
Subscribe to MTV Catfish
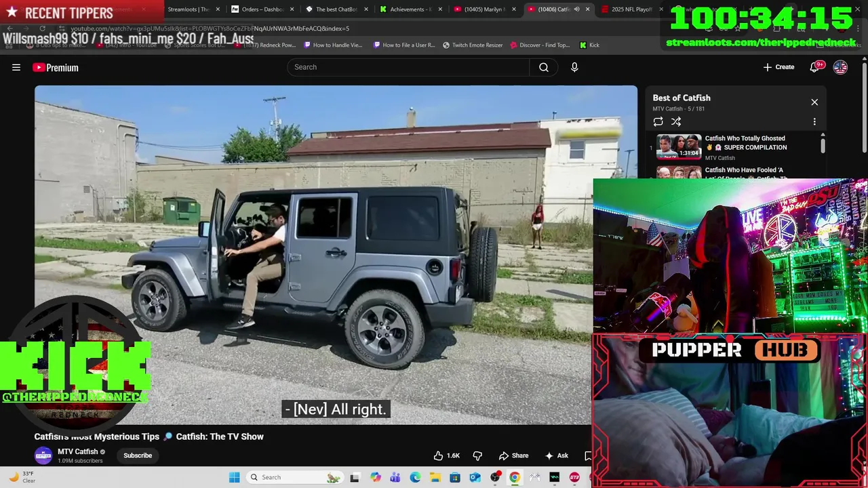click(138, 455)
